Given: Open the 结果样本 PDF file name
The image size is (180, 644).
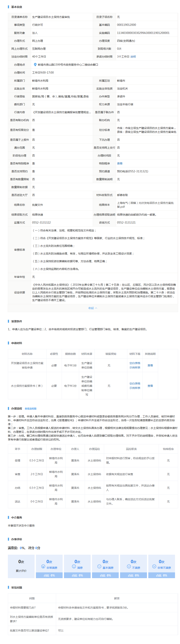Looking at the screenshot, I should (x=145, y=205).
